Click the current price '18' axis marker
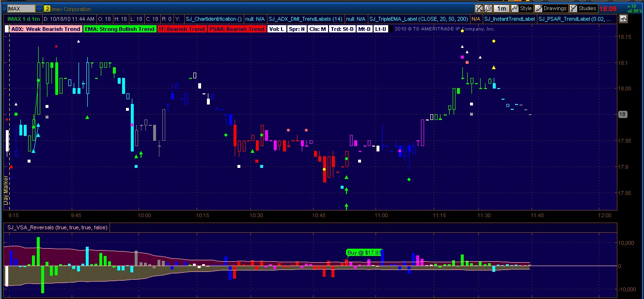The height and width of the screenshot is (299, 644). [623, 114]
